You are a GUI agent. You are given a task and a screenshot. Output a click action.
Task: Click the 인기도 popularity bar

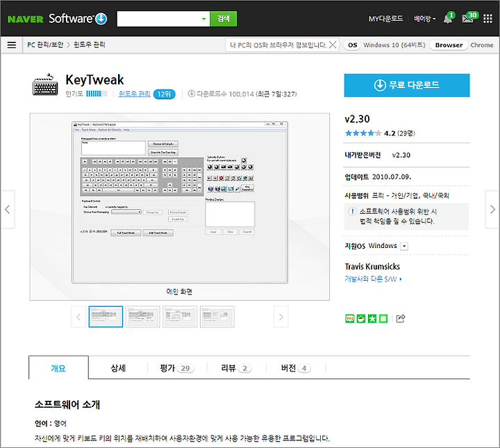(97, 94)
